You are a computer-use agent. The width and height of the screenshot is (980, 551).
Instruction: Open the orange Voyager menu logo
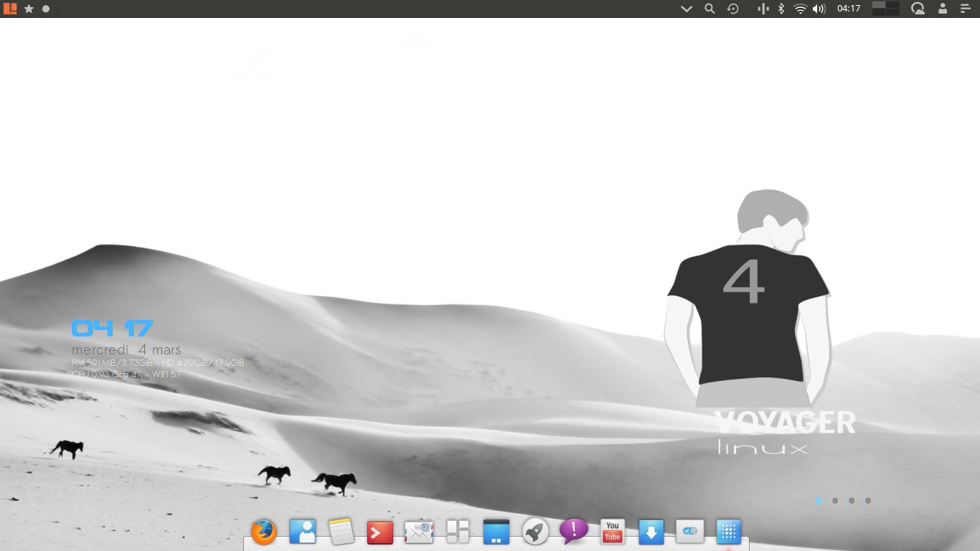[x=10, y=9]
